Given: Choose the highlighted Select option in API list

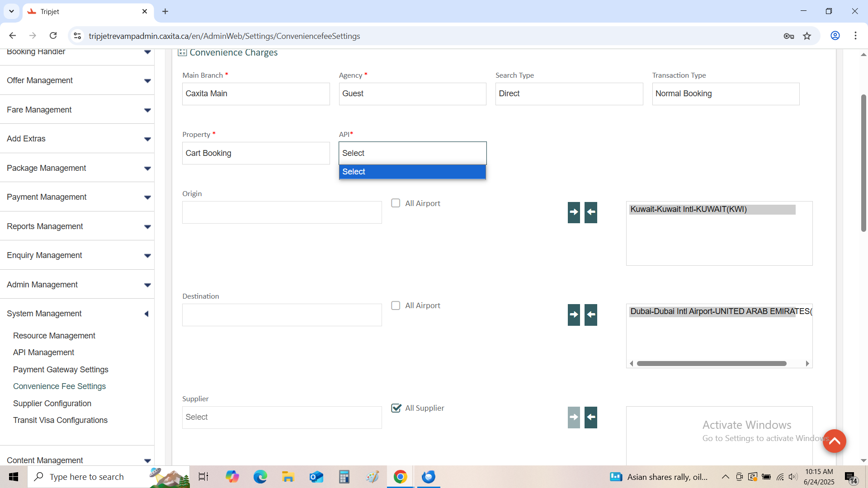Looking at the screenshot, I should (x=412, y=172).
